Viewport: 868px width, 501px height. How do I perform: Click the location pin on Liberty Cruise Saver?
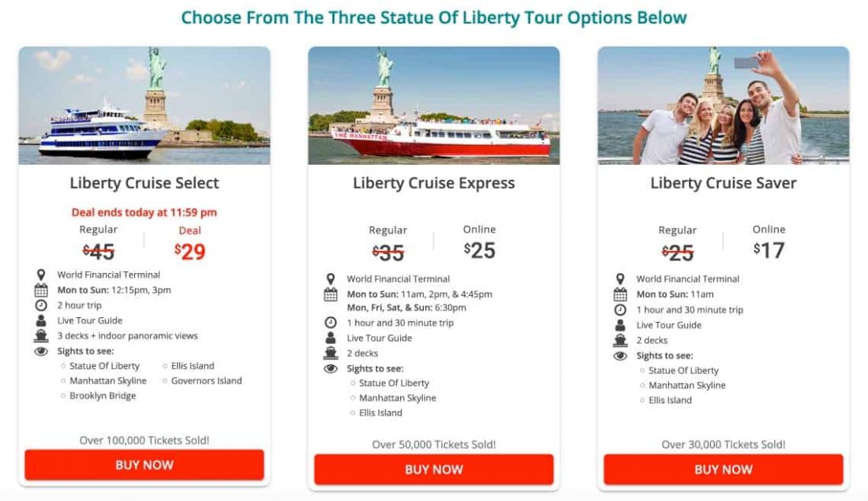[x=621, y=278]
